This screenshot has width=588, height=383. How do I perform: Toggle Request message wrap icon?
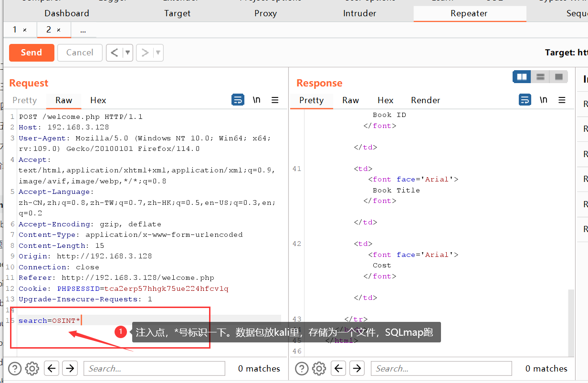[238, 100]
